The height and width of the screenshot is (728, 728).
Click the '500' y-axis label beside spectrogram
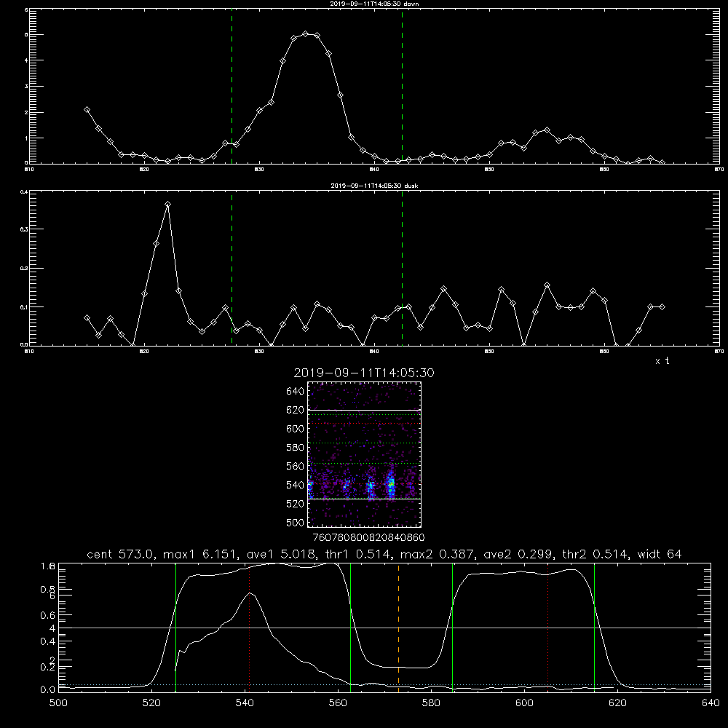point(295,523)
